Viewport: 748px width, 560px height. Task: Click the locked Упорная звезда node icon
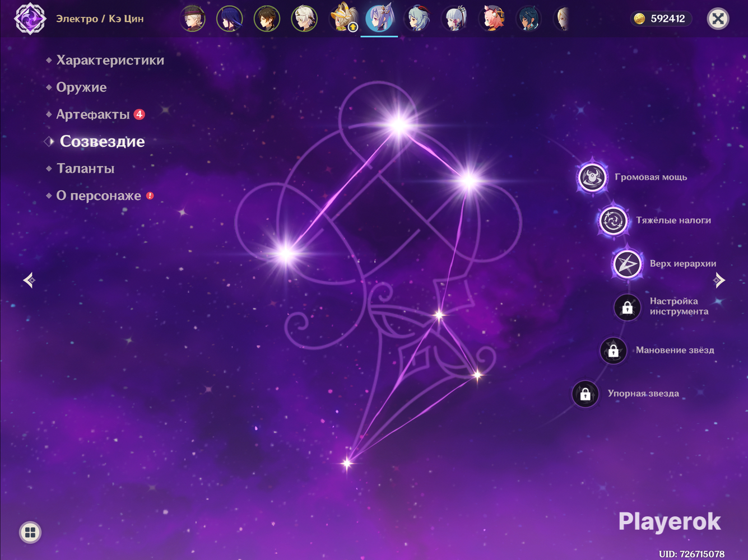[x=585, y=394]
